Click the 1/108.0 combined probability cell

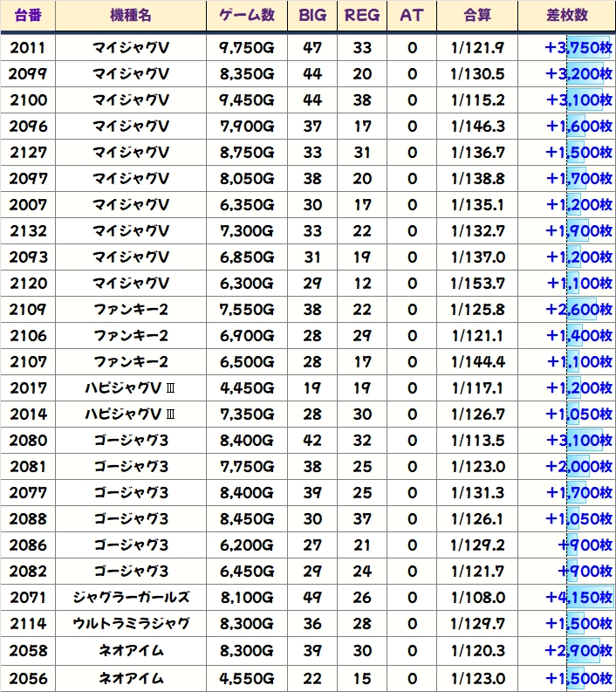click(x=477, y=598)
